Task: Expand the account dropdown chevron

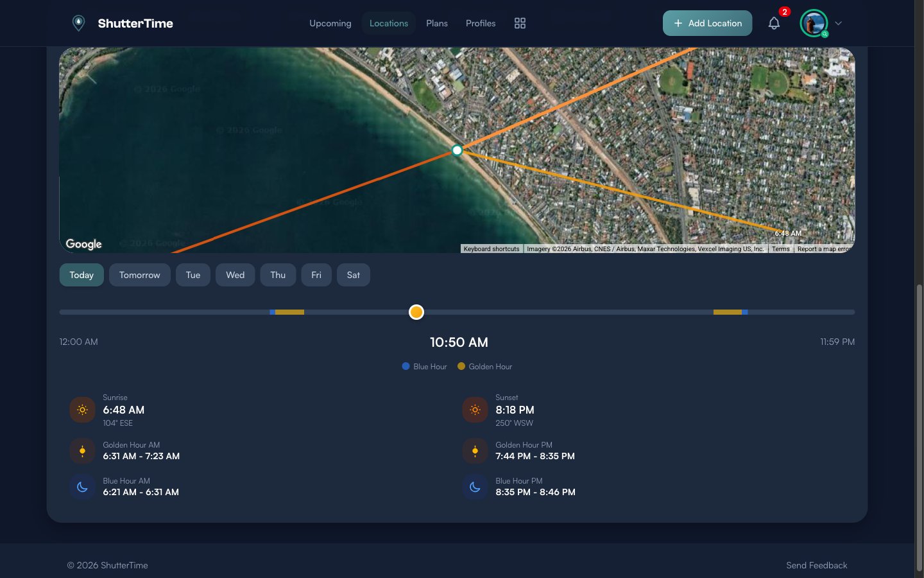Action: click(x=838, y=23)
